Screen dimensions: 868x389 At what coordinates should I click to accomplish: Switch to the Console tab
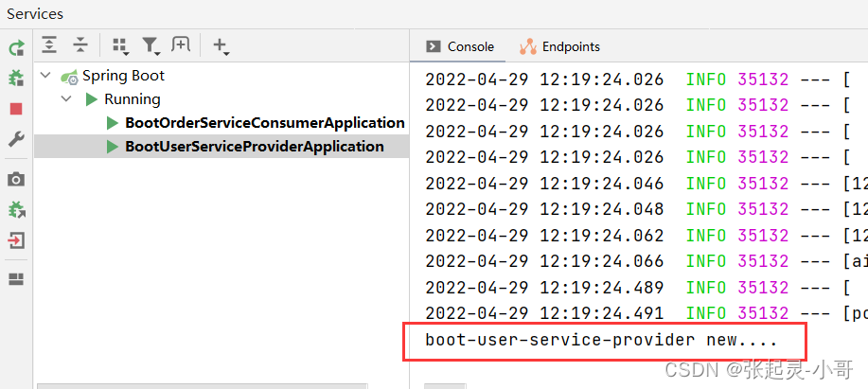tap(460, 46)
